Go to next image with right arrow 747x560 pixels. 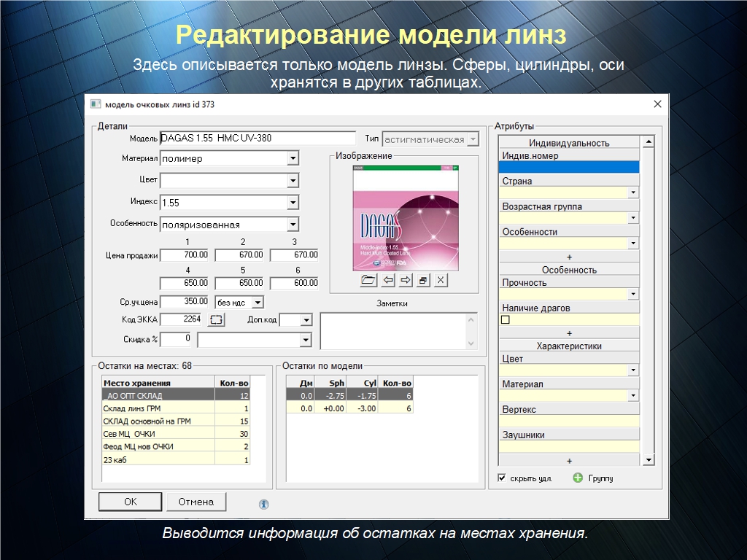coord(406,280)
